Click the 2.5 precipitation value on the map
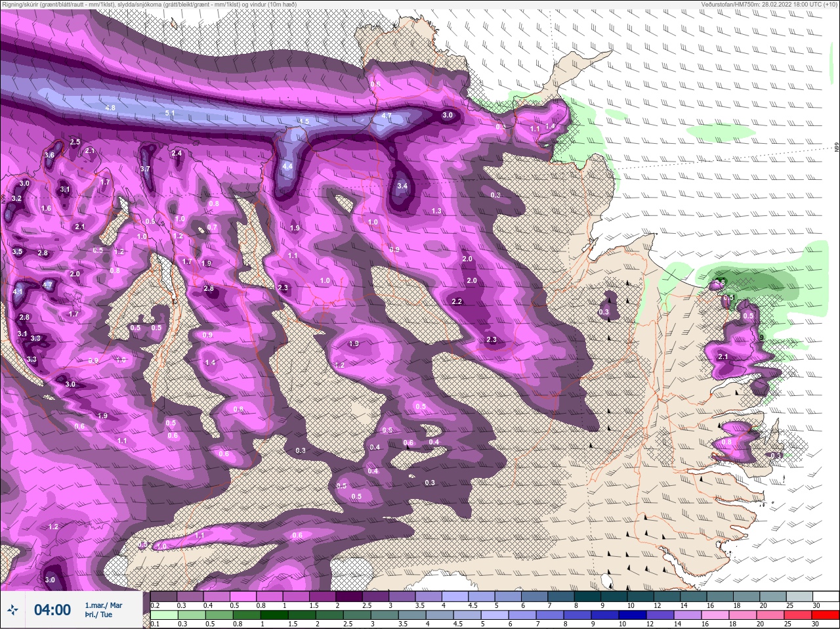Screen dimensions: 840x629 (x=75, y=142)
